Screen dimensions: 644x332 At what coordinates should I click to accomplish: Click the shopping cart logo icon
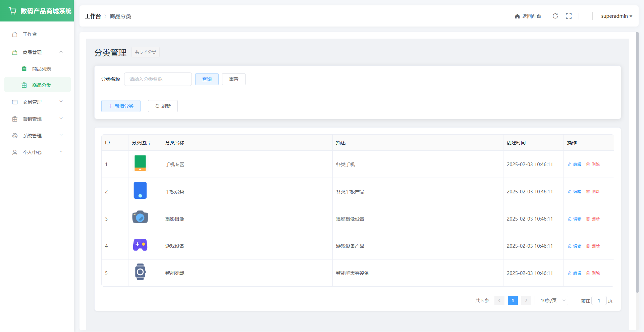point(13,11)
